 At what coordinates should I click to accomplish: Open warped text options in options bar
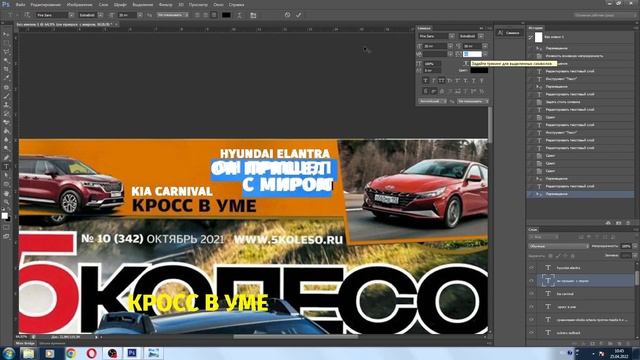(x=240, y=15)
